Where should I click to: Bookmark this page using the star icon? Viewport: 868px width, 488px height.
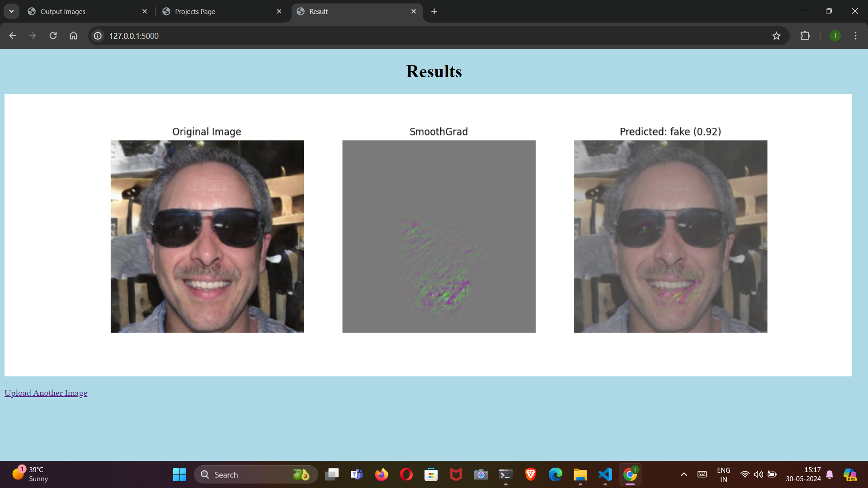click(776, 36)
